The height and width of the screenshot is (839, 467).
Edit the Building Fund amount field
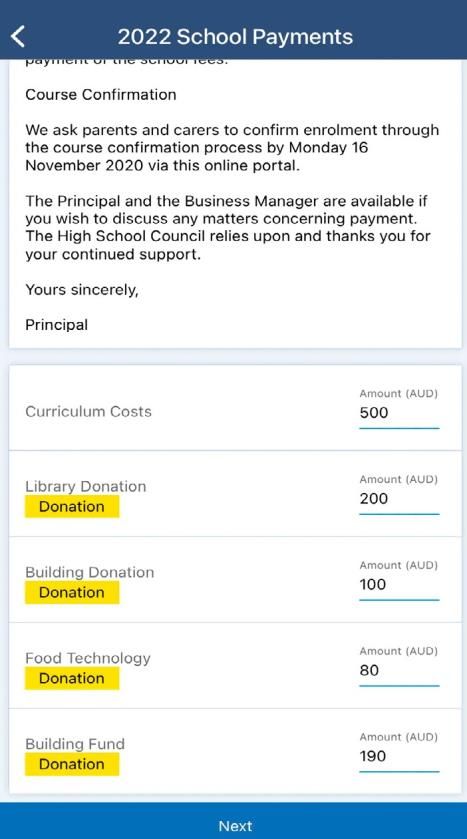pyautogui.click(x=399, y=757)
